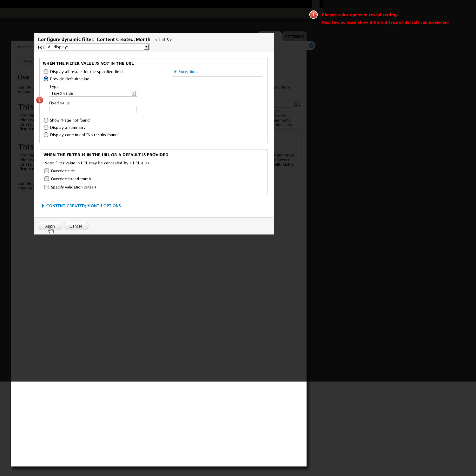
Task: Expand 'Content Created; Month Options' section
Action: click(83, 206)
